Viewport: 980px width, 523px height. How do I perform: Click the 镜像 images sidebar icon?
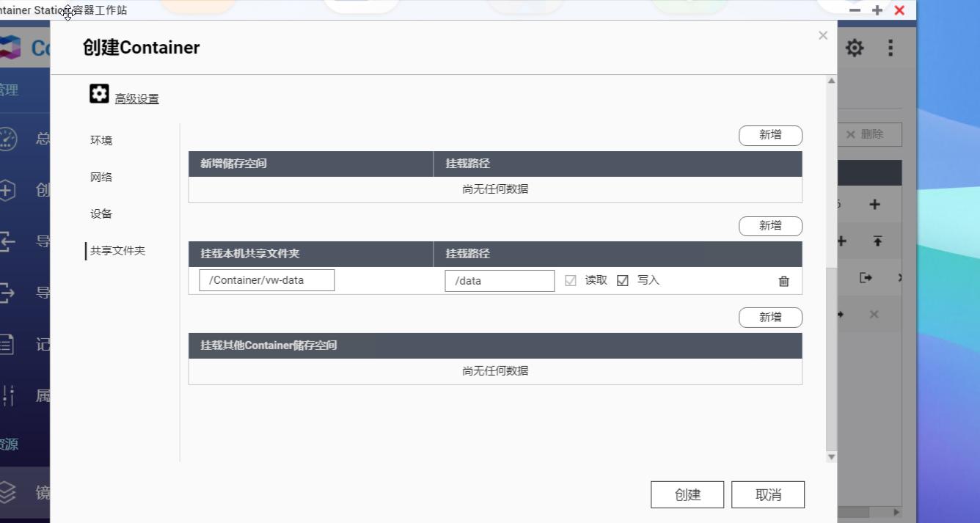point(8,492)
